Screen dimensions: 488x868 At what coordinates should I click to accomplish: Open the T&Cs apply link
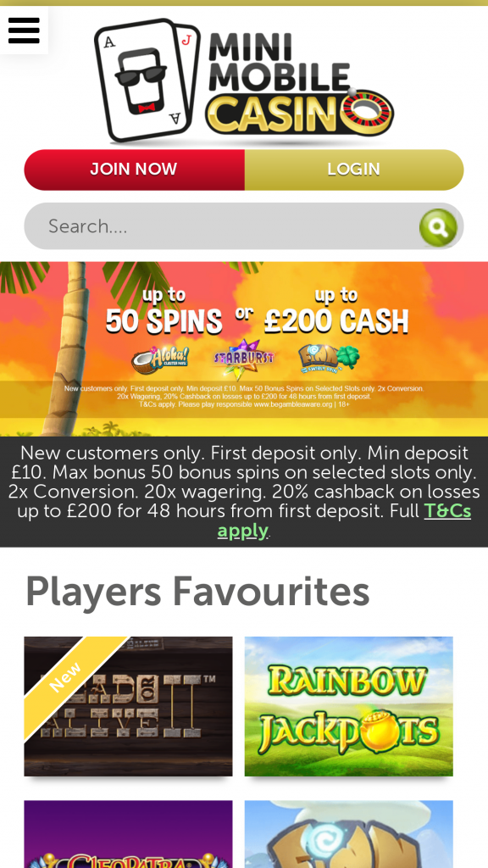tap(344, 520)
